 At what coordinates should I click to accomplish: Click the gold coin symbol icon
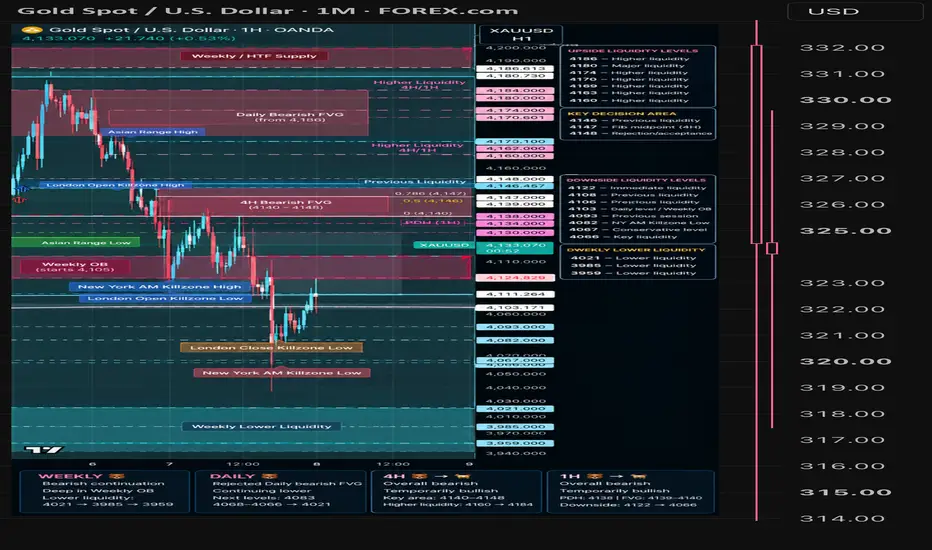point(32,30)
